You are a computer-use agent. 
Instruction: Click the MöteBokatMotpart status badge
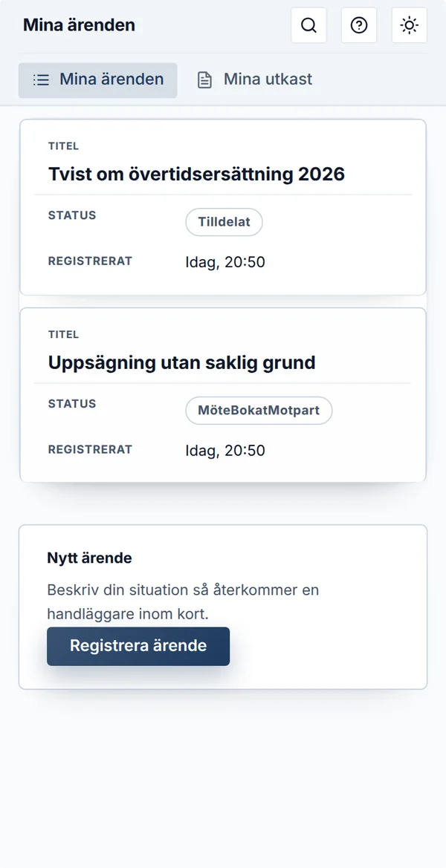(259, 411)
